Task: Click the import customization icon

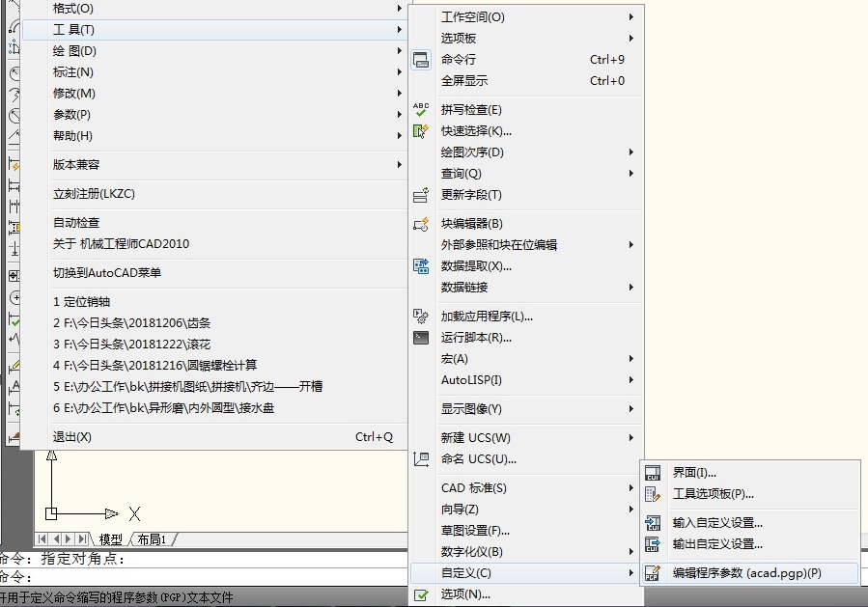Action: pyautogui.click(x=653, y=522)
